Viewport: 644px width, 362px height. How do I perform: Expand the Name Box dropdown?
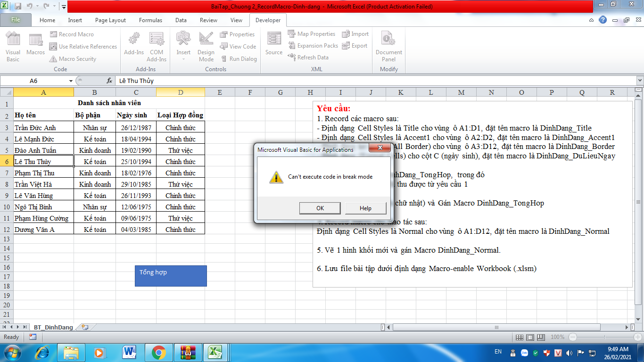[x=71, y=81]
